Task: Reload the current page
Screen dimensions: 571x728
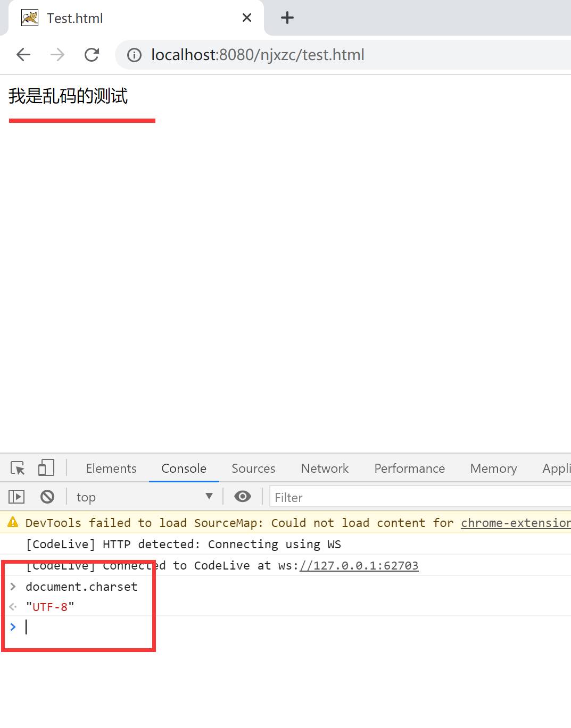Action: [x=92, y=54]
